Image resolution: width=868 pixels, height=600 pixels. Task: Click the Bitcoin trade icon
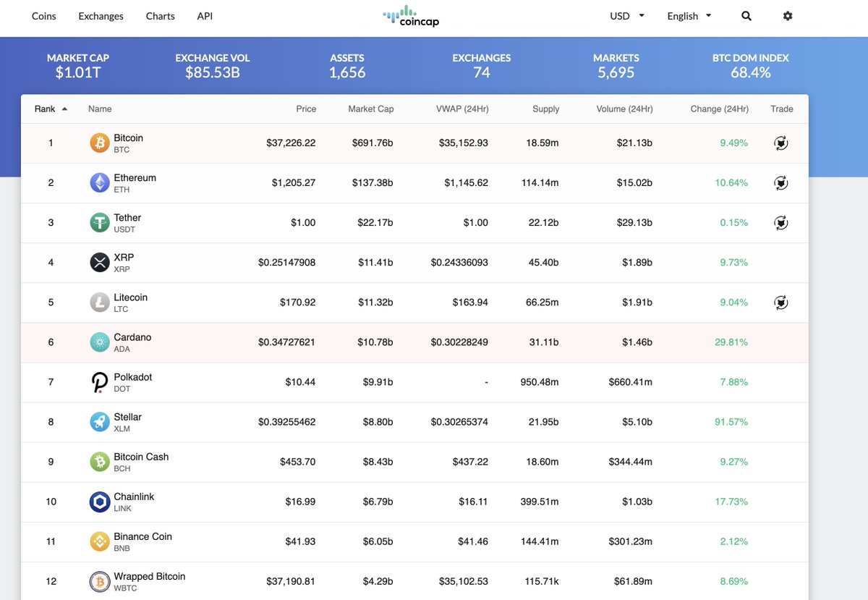[780, 143]
